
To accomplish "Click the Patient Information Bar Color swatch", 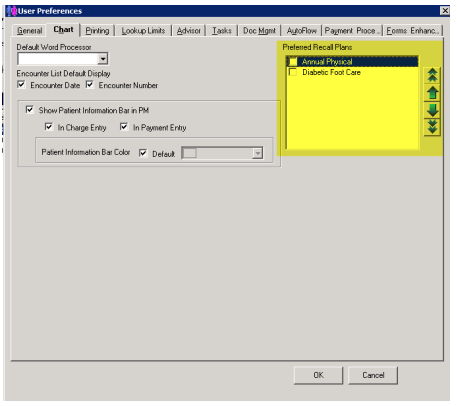I will tap(190, 153).
